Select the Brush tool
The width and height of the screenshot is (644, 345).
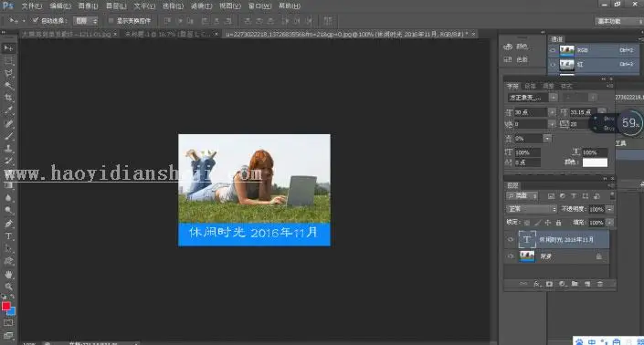tap(8, 136)
